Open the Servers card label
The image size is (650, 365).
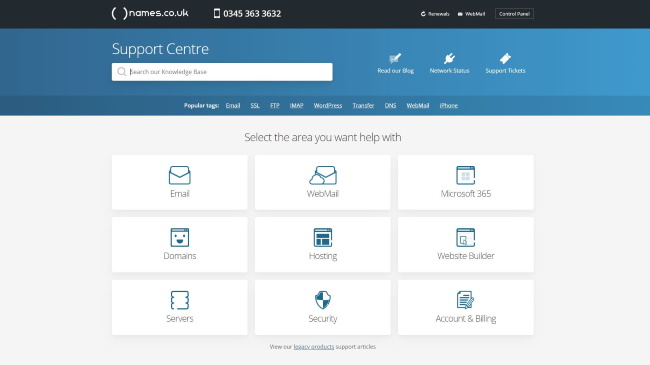pyautogui.click(x=179, y=319)
